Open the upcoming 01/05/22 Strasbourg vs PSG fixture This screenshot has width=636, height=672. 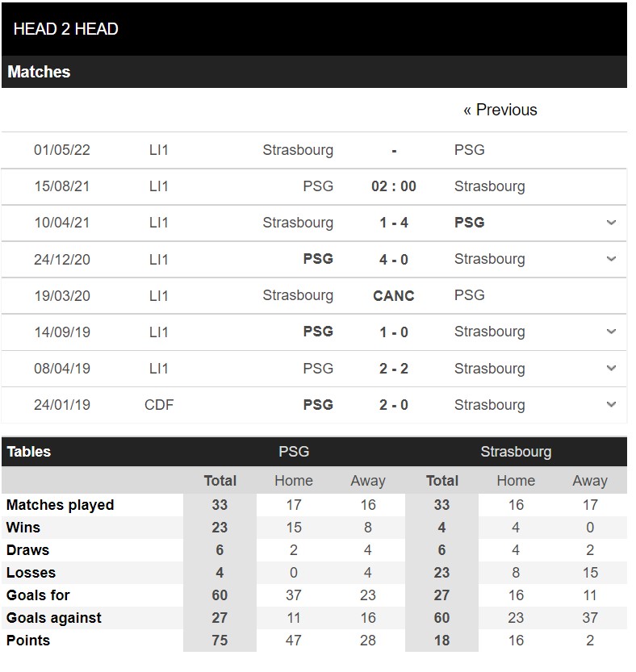coord(314,150)
